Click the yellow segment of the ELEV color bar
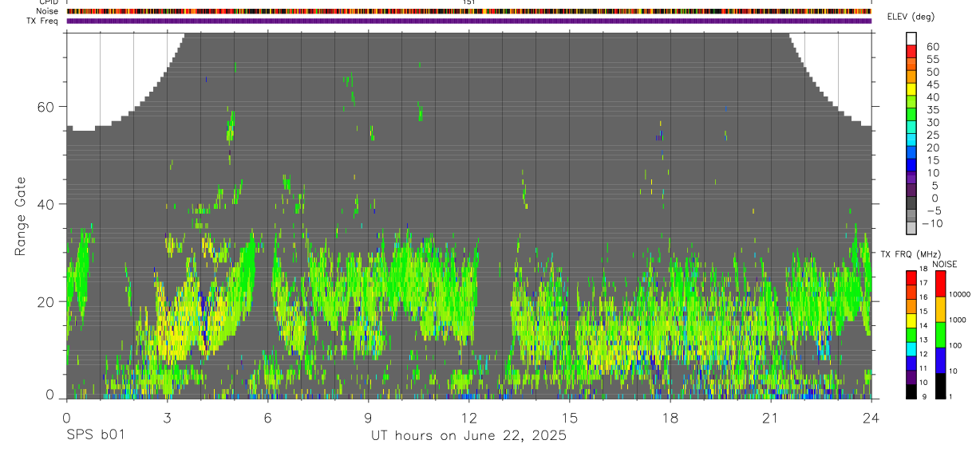Image resolution: width=980 pixels, height=452 pixels. pos(911,88)
